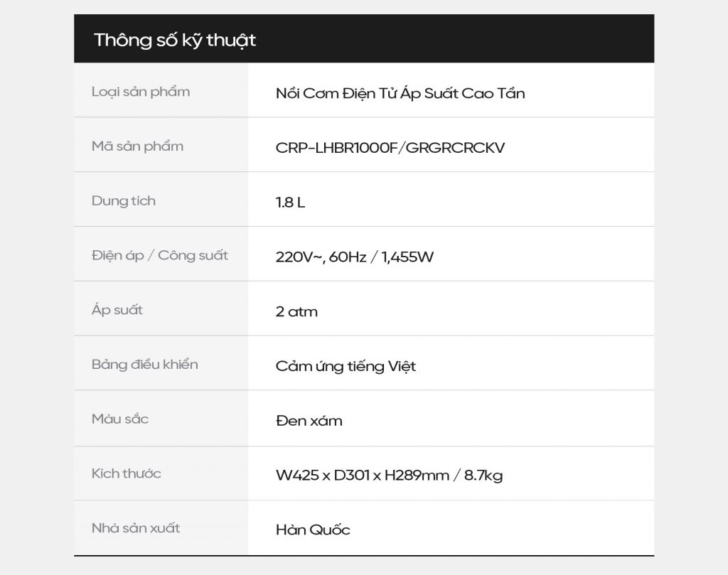
Task: Select the 'Nhà sản xuất' label
Action: 136,527
